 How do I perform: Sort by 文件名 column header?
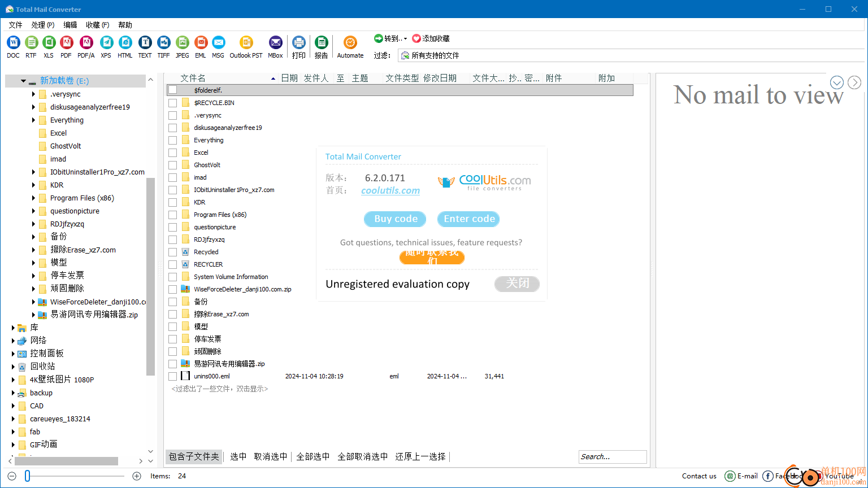pos(193,78)
